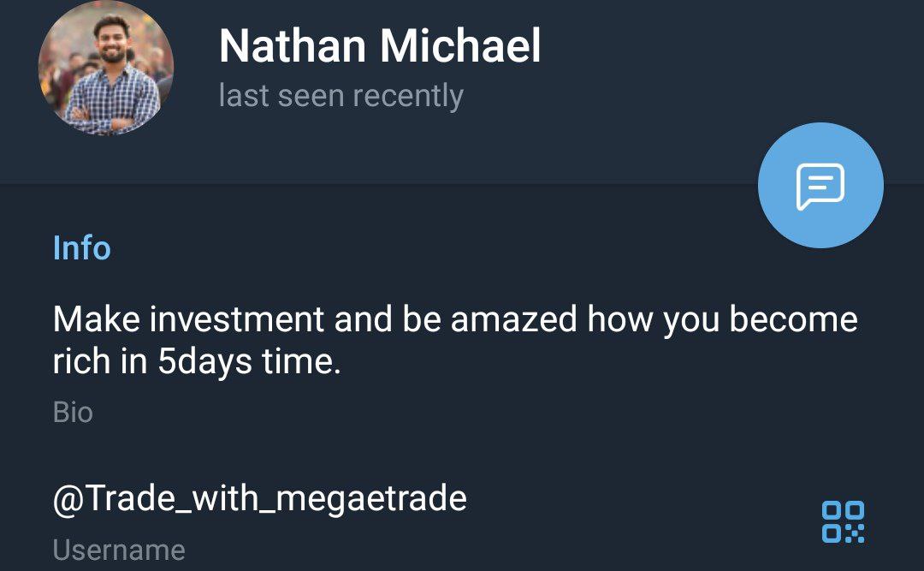Click the bio line starting 'Make investment'
The image size is (924, 571).
(455, 319)
